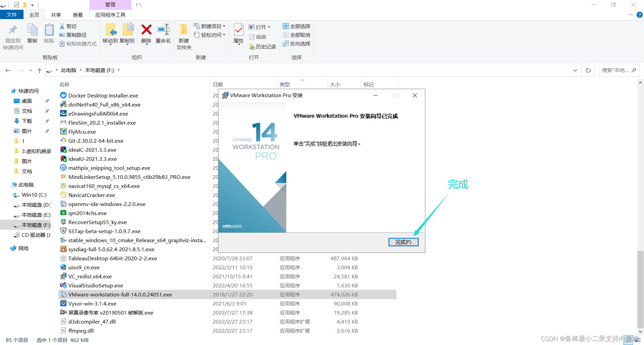This screenshot has height=345, width=644.
Task: Click 此电脑 in address breadcrumb
Action: pyautogui.click(x=69, y=70)
